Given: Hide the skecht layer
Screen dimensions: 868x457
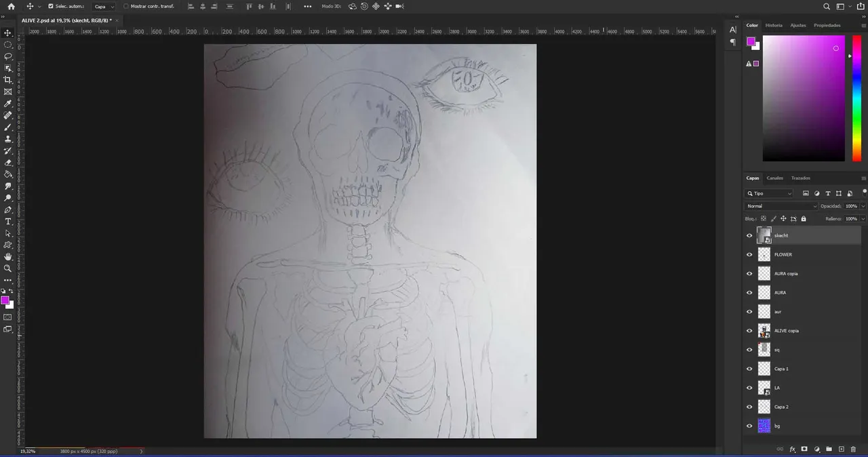Looking at the screenshot, I should pos(749,235).
